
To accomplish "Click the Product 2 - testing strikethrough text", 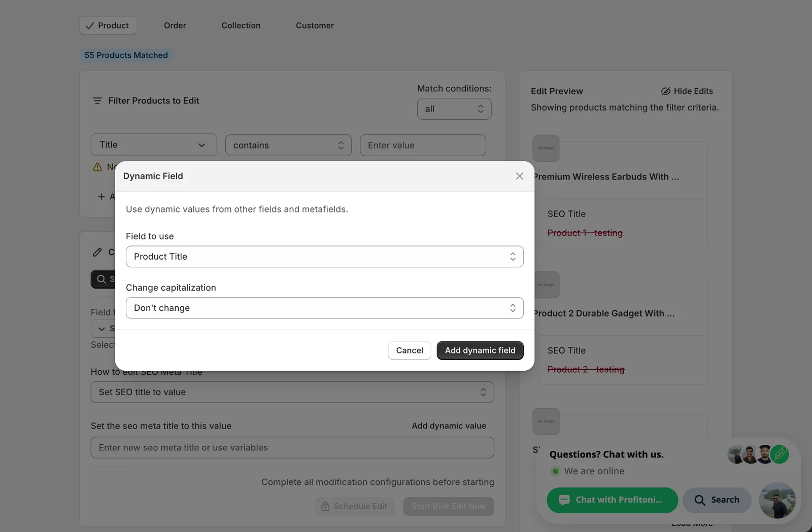I will click(x=586, y=370).
